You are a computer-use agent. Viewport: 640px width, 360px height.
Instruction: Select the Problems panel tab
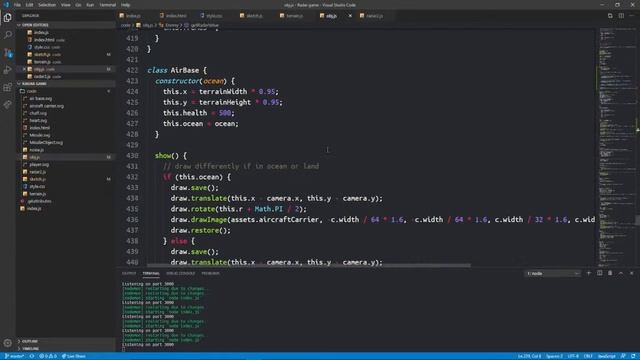pos(211,273)
